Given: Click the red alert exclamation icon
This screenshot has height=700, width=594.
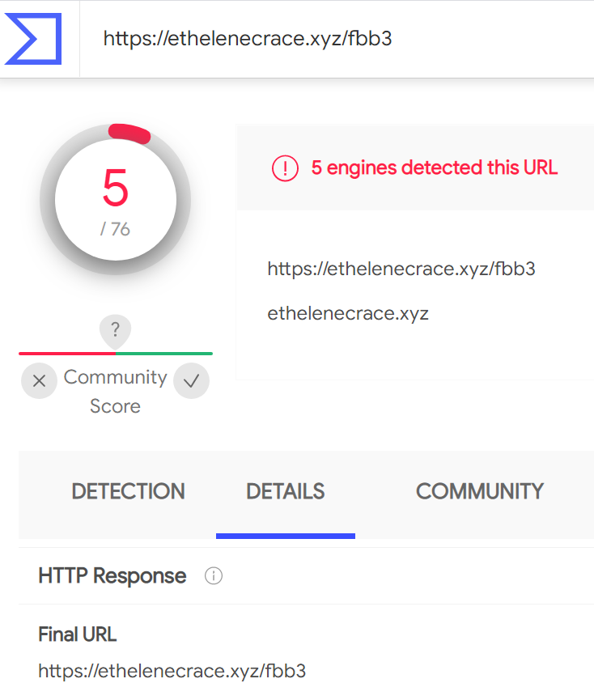Looking at the screenshot, I should coord(285,168).
